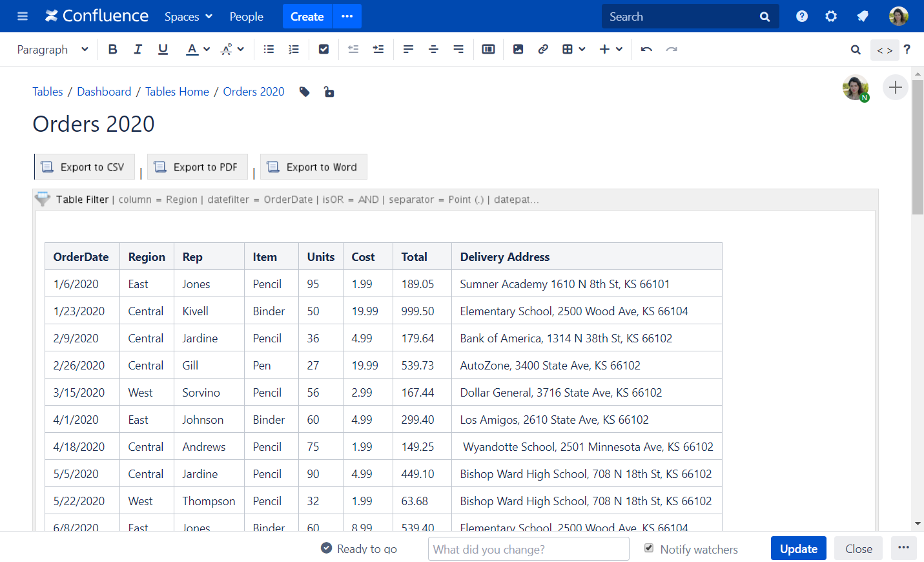Click the change description field
The width and height of the screenshot is (924, 562).
528,549
